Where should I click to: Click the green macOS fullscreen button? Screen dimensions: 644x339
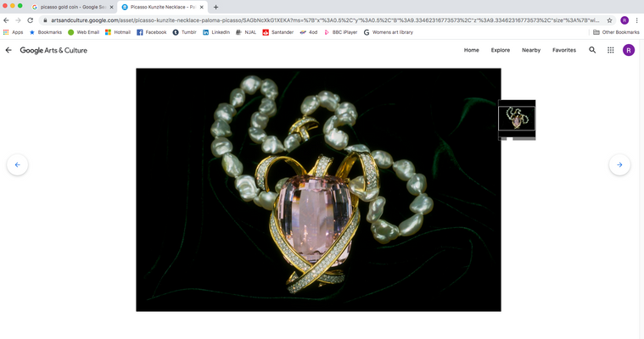click(x=20, y=6)
